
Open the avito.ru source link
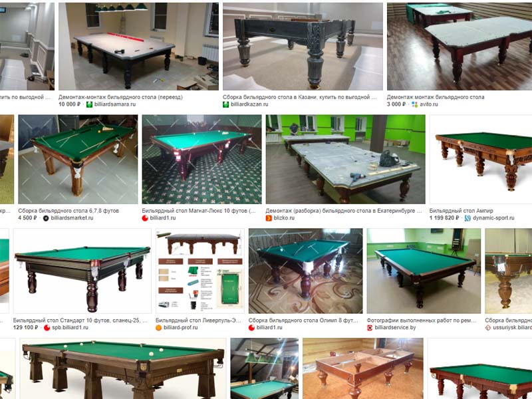tap(429, 104)
